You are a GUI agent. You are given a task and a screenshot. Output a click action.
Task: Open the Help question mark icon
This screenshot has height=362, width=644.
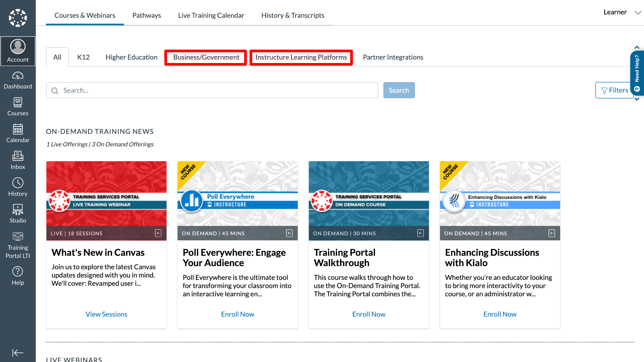(18, 276)
